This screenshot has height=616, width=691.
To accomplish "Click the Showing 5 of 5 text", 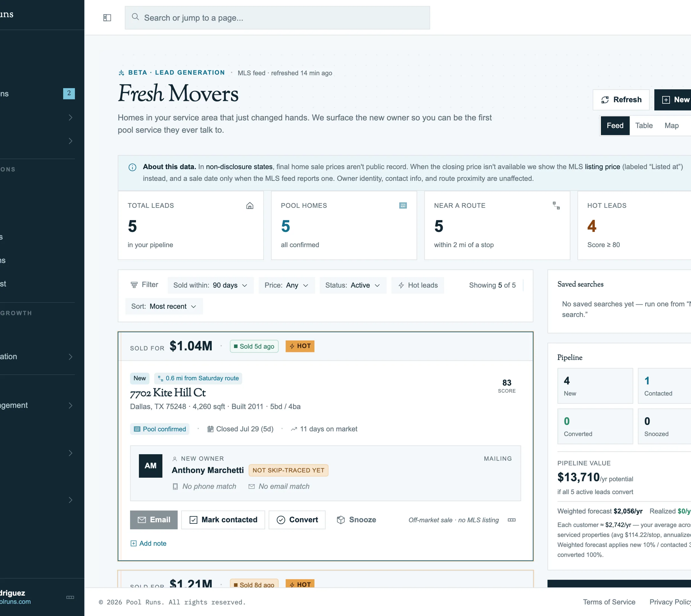I will (x=492, y=285).
